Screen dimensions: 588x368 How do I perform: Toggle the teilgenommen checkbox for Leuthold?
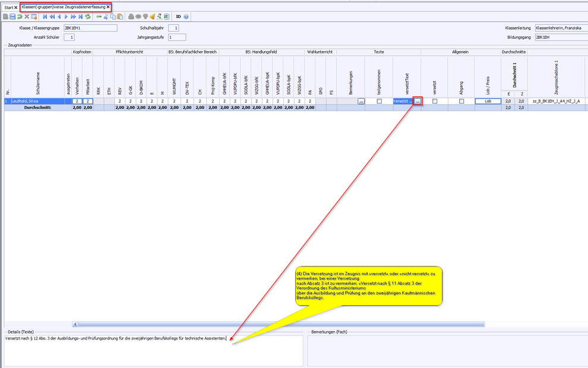pyautogui.click(x=379, y=102)
